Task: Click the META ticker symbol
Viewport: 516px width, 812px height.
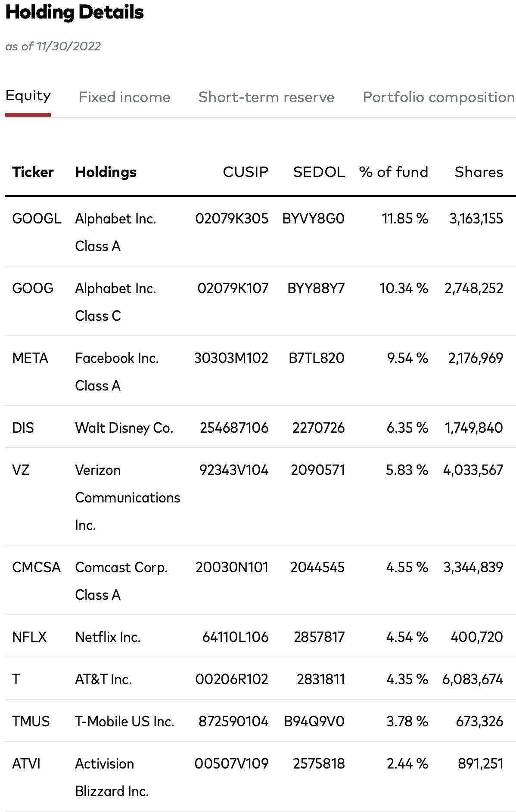Action: pyautogui.click(x=30, y=358)
